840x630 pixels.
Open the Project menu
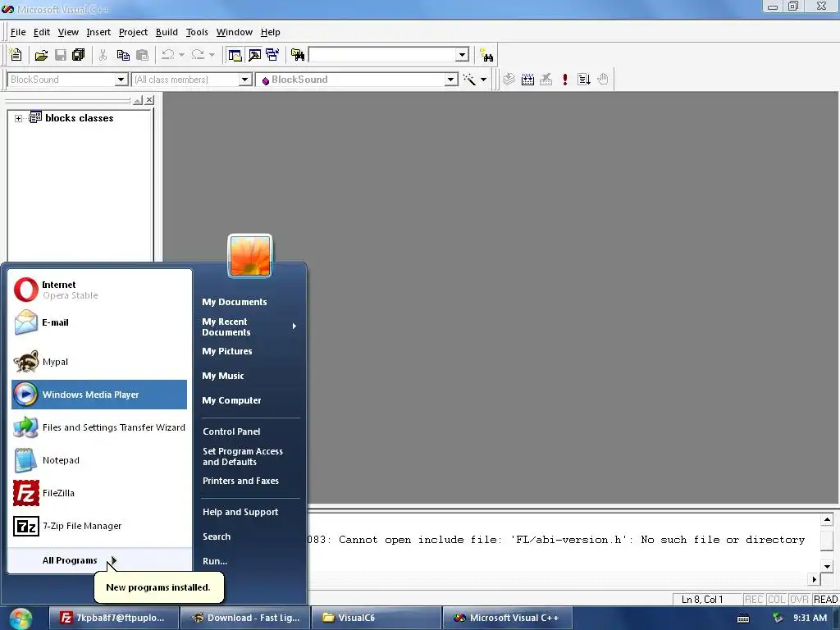click(133, 32)
